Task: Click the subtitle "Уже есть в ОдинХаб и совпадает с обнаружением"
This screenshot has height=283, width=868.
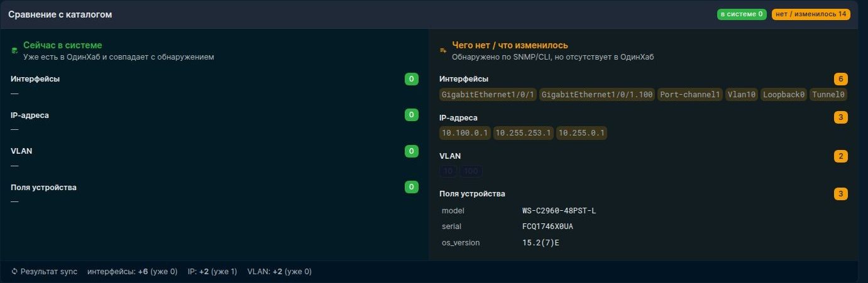Action: 119,56
